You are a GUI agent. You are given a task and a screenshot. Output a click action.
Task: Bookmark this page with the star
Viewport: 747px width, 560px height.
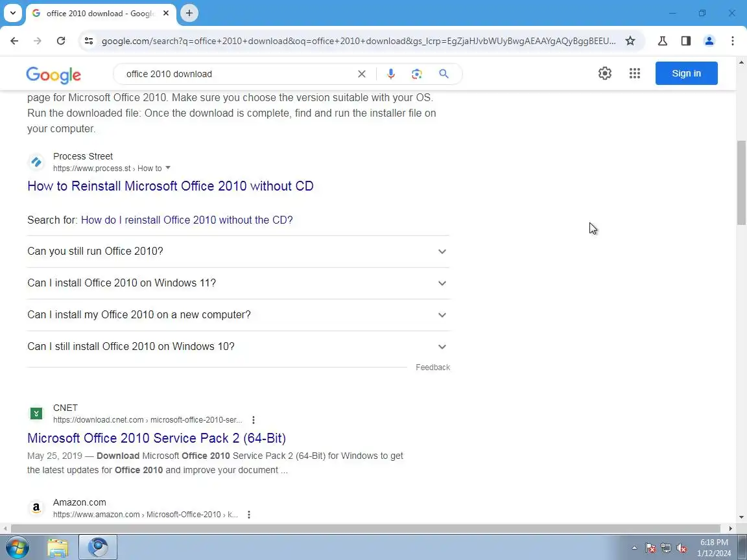(630, 41)
